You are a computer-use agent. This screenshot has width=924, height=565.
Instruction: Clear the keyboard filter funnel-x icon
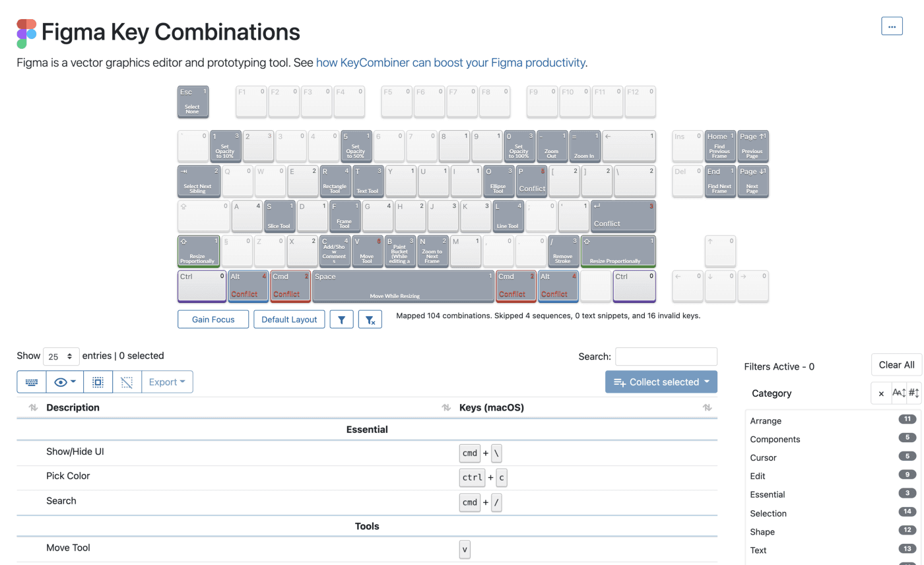click(370, 319)
